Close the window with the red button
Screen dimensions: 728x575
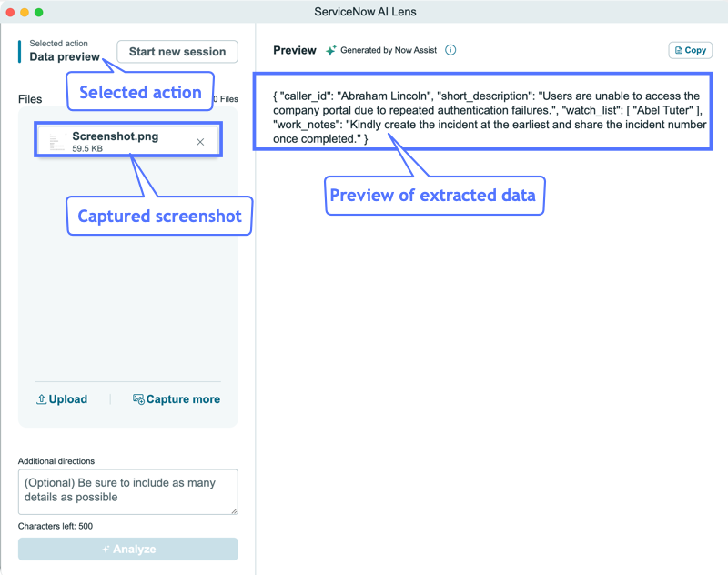pos(10,12)
